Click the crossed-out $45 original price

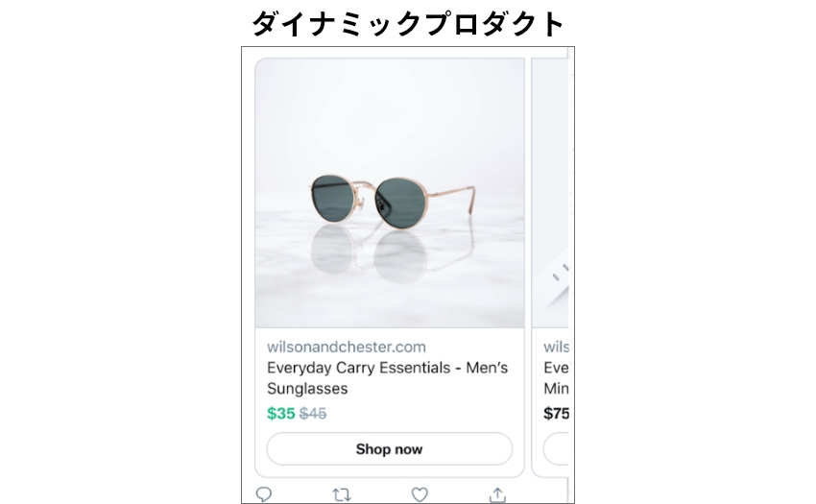coord(313,414)
